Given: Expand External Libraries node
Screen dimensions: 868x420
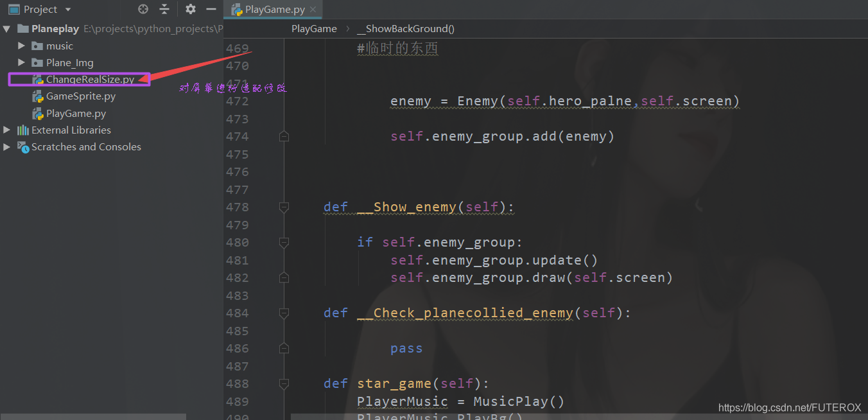Looking at the screenshot, I should [7, 130].
